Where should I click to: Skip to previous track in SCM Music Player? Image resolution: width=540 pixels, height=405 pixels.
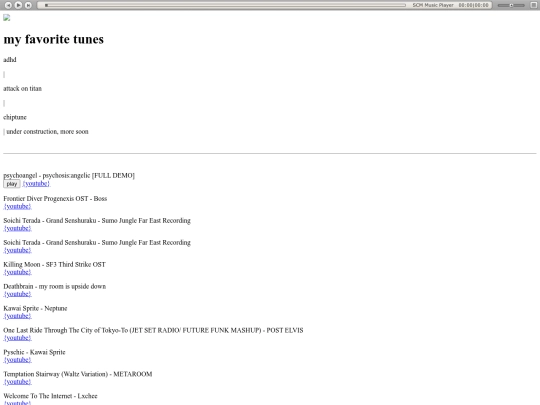(x=8, y=5)
